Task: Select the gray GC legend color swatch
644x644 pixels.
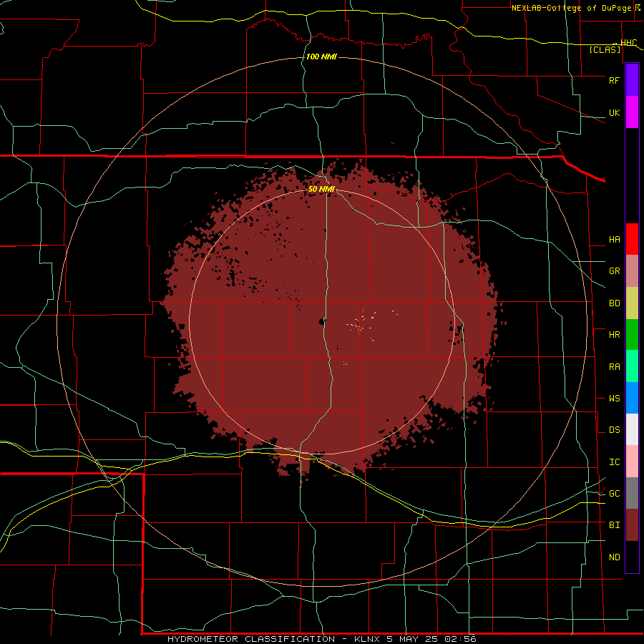Action: pos(632,493)
